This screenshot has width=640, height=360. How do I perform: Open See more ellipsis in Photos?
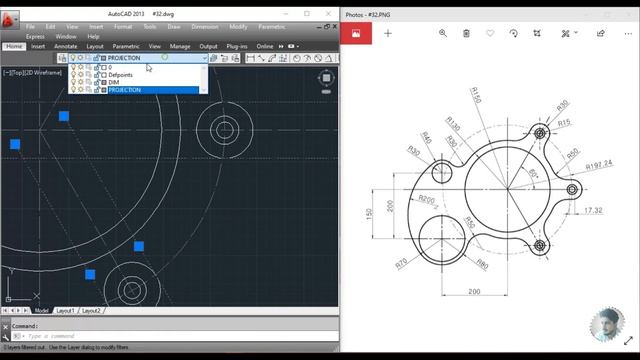(628, 34)
